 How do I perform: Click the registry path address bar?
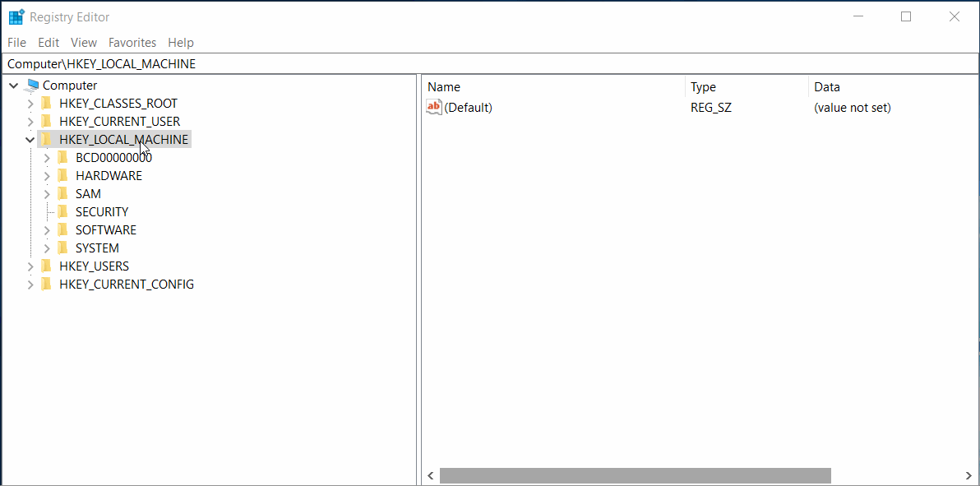pyautogui.click(x=490, y=64)
